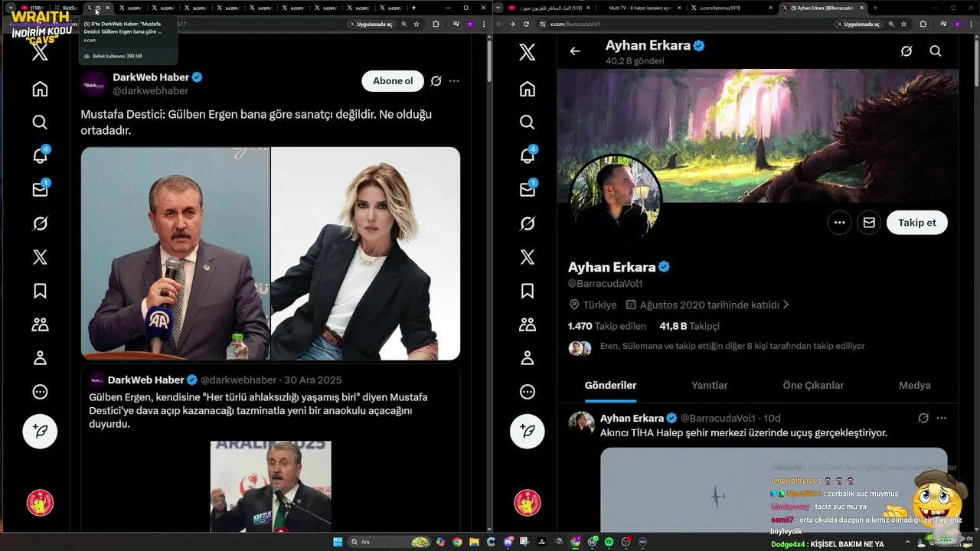Open Communities icon in right window sidebar
The image size is (980, 551).
[x=527, y=324]
